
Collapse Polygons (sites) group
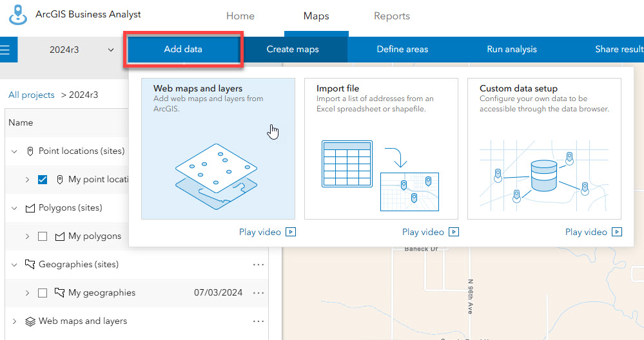pos(14,208)
